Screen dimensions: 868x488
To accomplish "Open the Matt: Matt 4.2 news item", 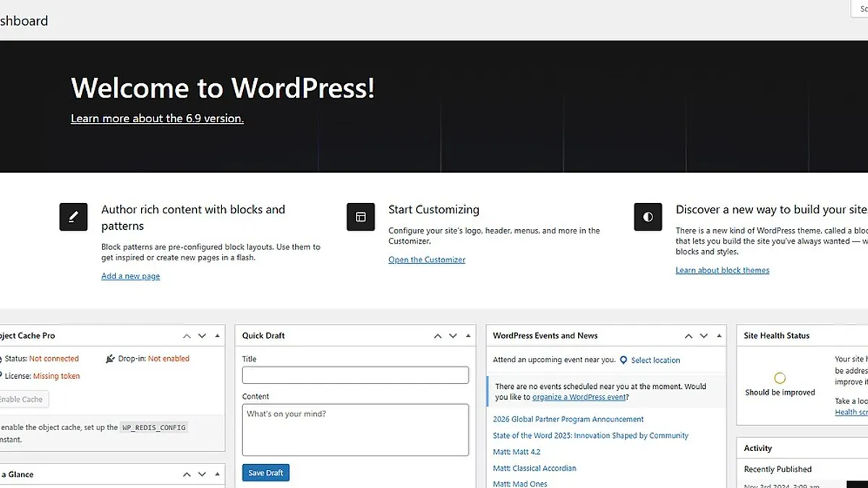I will tap(516, 452).
